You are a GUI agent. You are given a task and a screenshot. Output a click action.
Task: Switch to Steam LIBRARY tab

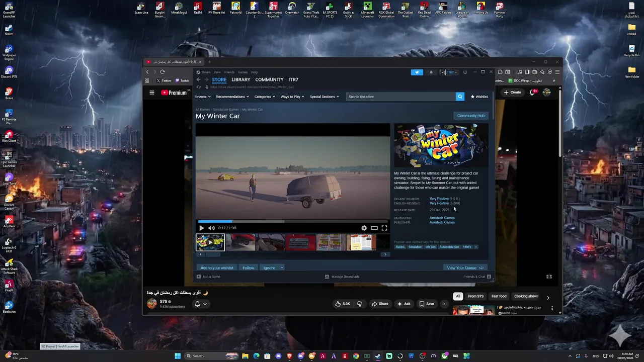tap(241, 79)
